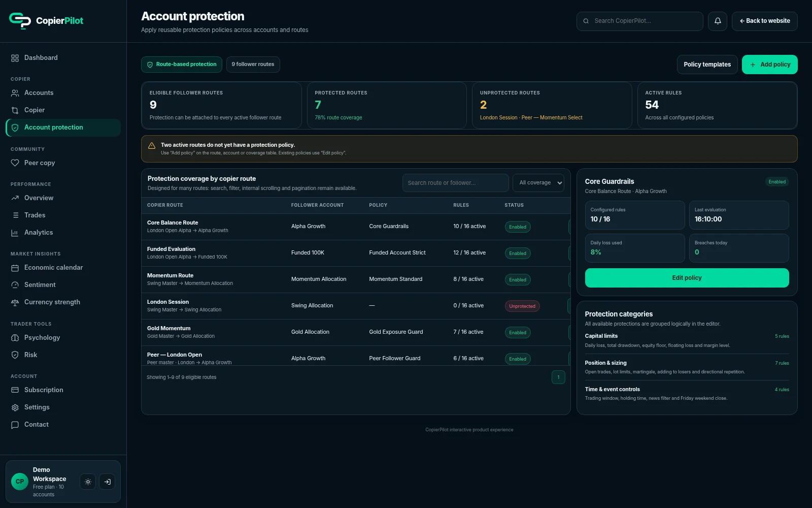Click Back to website button
This screenshot has height=508, width=812.
[765, 21]
